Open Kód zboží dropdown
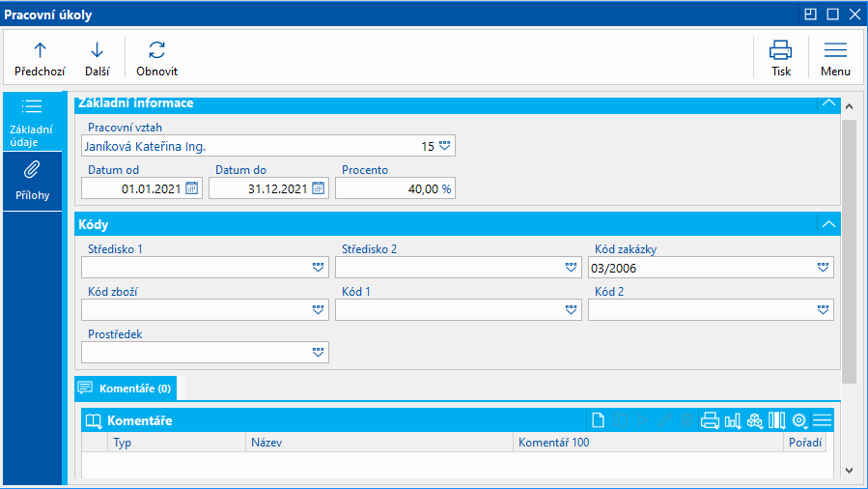This screenshot has height=489, width=868. [318, 310]
